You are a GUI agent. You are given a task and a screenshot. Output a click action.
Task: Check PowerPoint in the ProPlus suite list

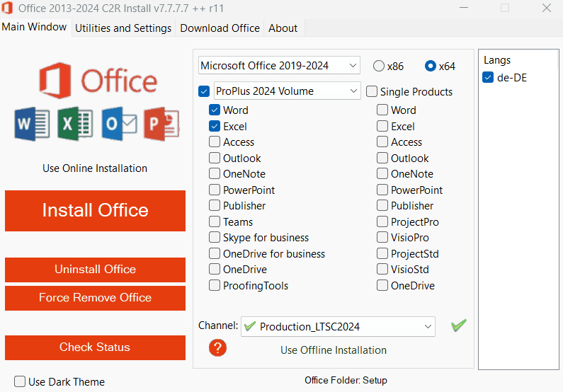tap(215, 190)
